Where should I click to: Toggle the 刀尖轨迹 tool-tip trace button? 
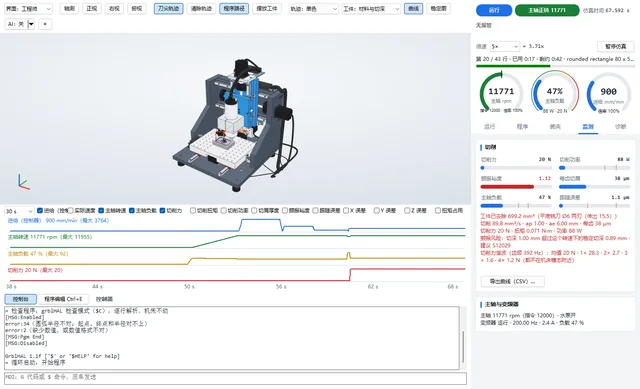pyautogui.click(x=169, y=9)
